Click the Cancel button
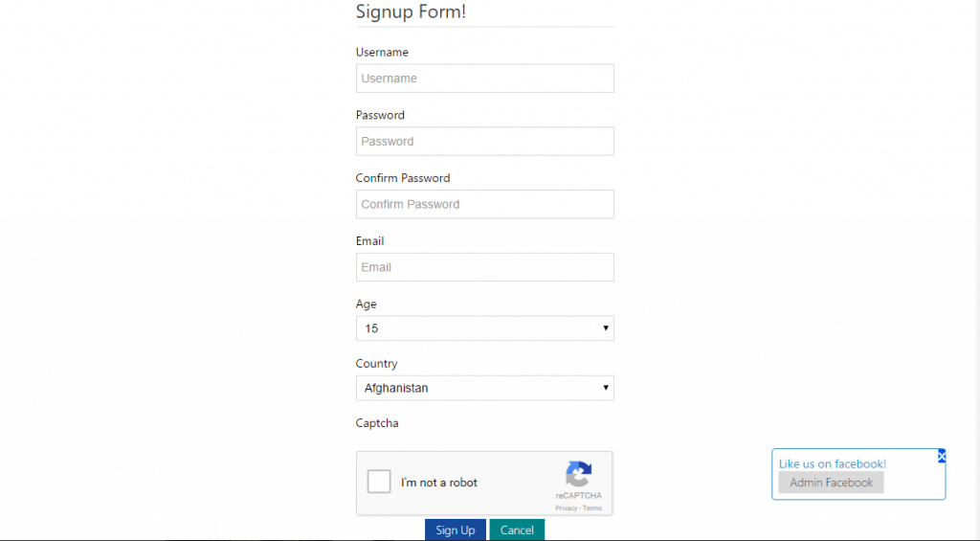 pos(517,530)
